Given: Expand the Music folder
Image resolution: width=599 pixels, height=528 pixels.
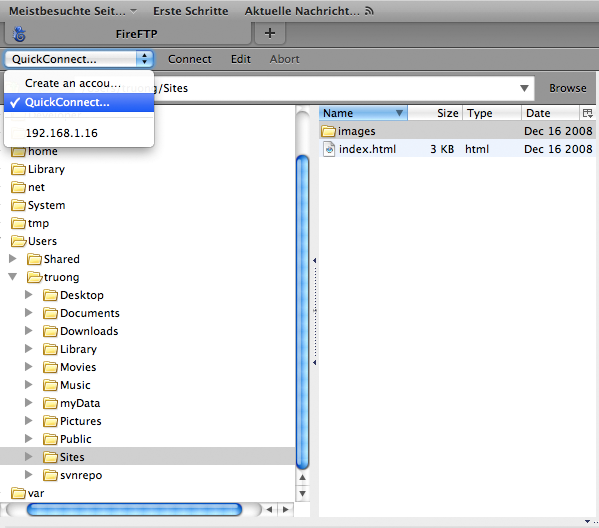Looking at the screenshot, I should (x=29, y=384).
